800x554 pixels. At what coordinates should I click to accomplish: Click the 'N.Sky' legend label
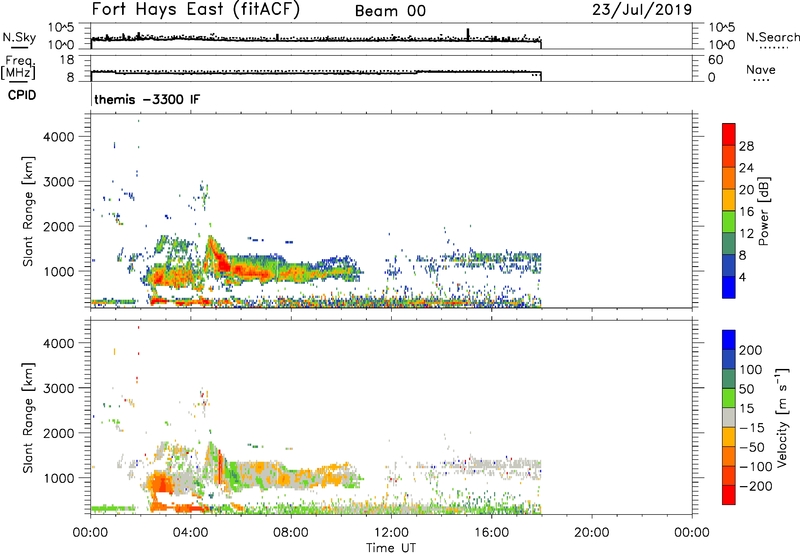click(19, 37)
